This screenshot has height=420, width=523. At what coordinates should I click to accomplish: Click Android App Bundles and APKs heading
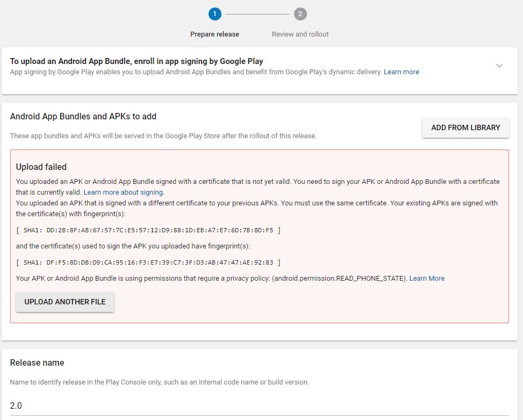point(83,116)
